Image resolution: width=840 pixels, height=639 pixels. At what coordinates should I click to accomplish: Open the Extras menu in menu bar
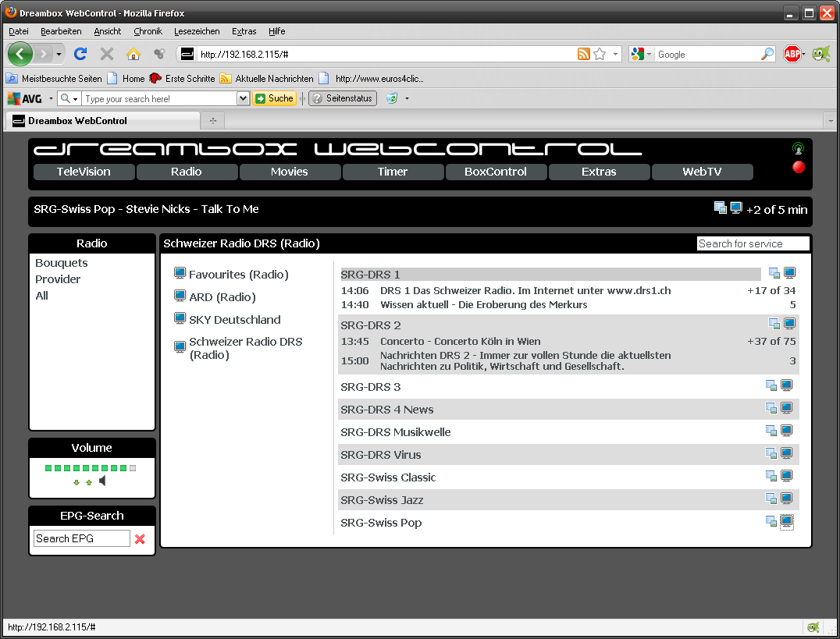pos(244,31)
